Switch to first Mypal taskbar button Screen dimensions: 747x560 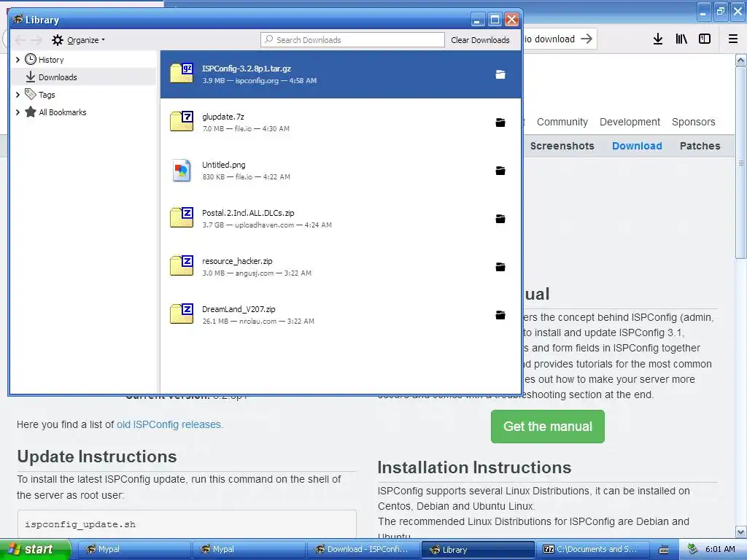(134, 549)
